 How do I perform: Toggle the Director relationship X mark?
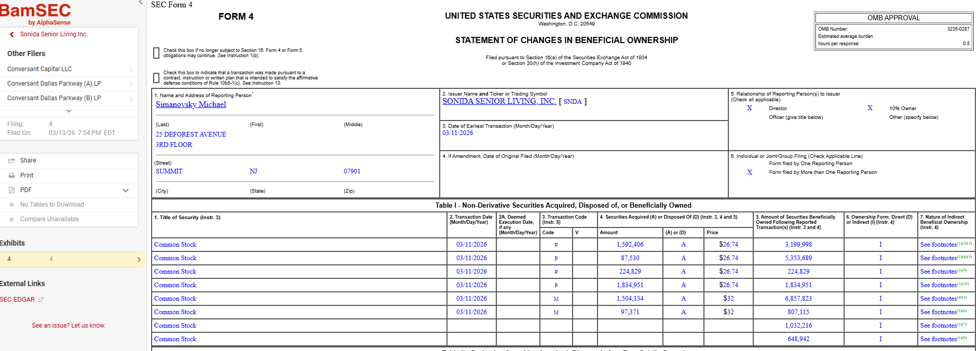[750, 108]
